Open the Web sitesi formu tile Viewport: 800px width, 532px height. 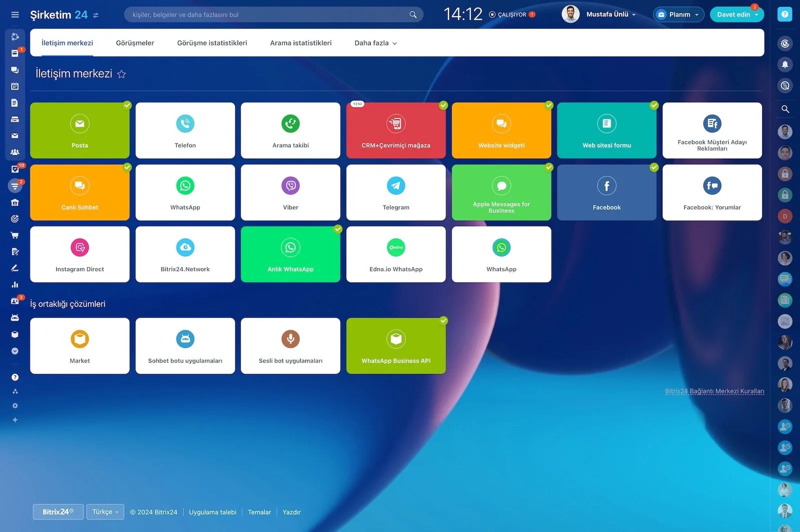click(606, 130)
